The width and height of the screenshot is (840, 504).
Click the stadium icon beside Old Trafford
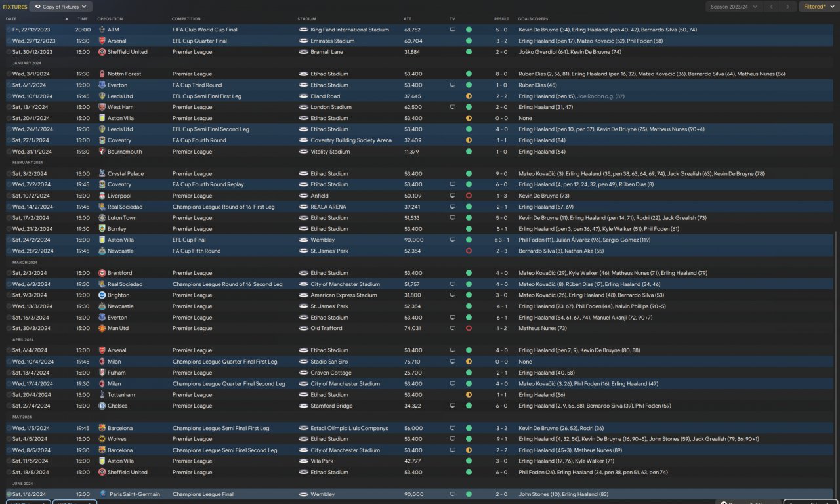click(x=303, y=328)
